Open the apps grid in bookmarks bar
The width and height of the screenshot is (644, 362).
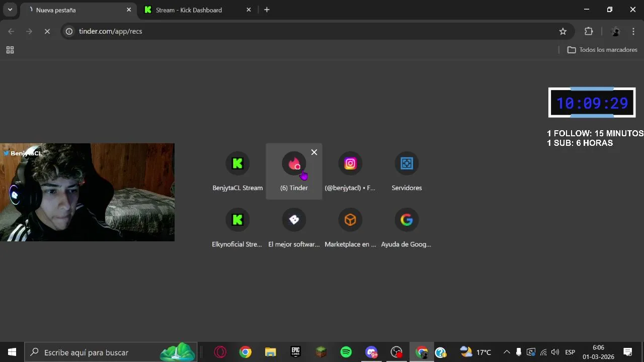click(x=10, y=50)
